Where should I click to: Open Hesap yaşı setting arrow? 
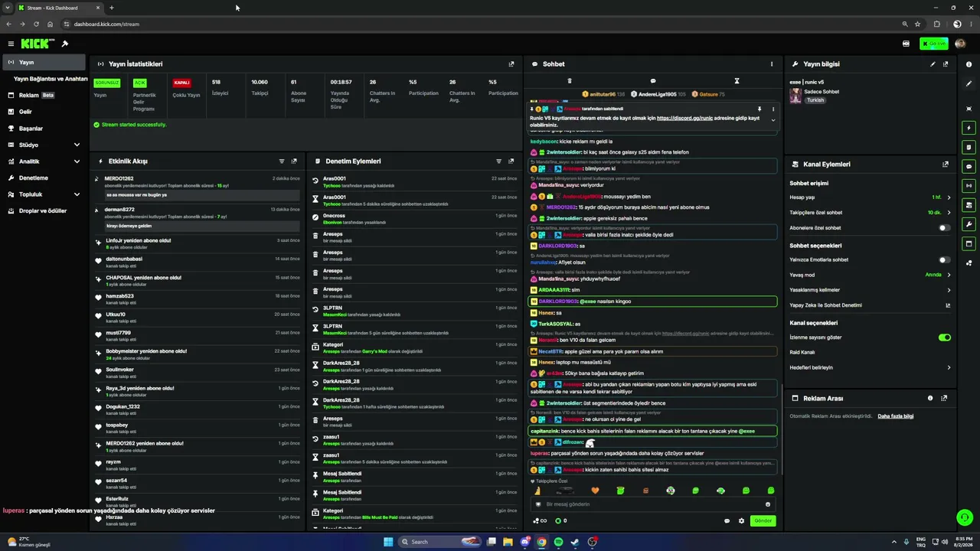click(949, 197)
